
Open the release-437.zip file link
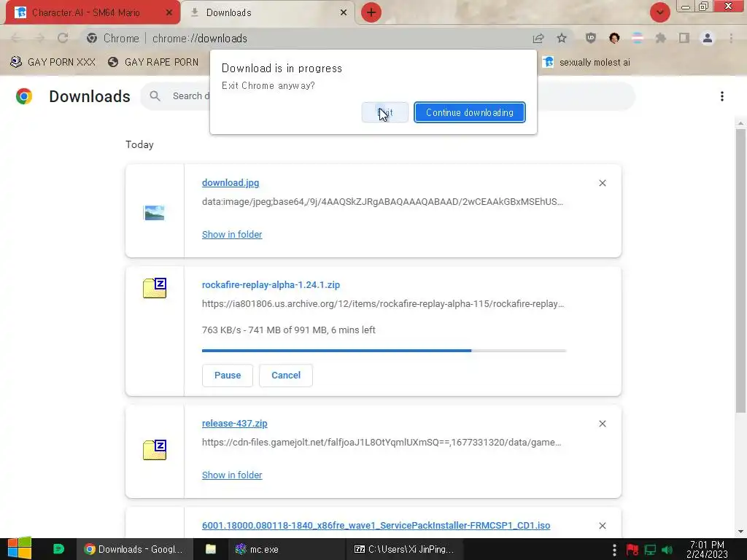pyautogui.click(x=234, y=424)
